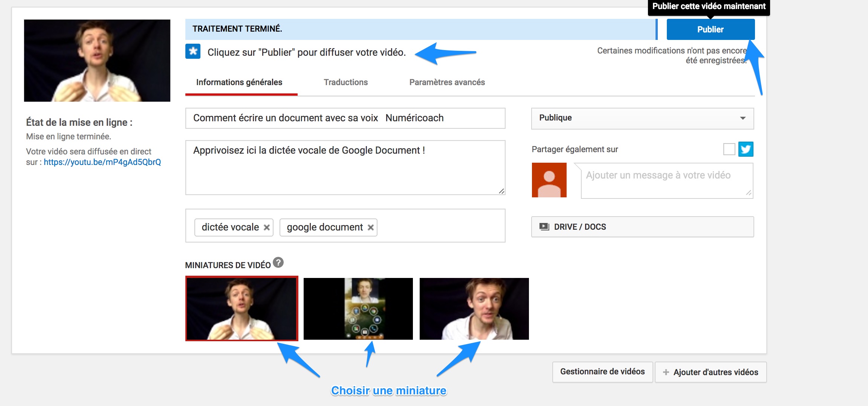Select the Informations générales tab
868x406 pixels.
pos(239,82)
